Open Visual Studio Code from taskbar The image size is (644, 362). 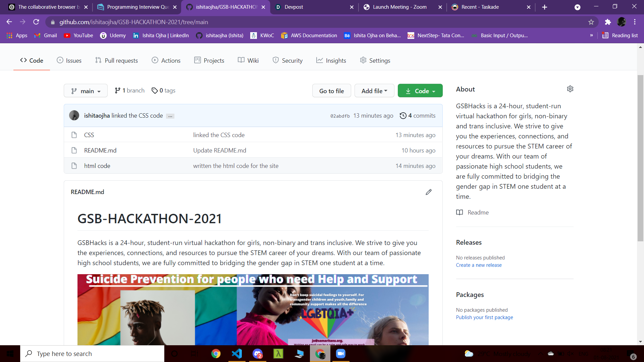click(237, 354)
